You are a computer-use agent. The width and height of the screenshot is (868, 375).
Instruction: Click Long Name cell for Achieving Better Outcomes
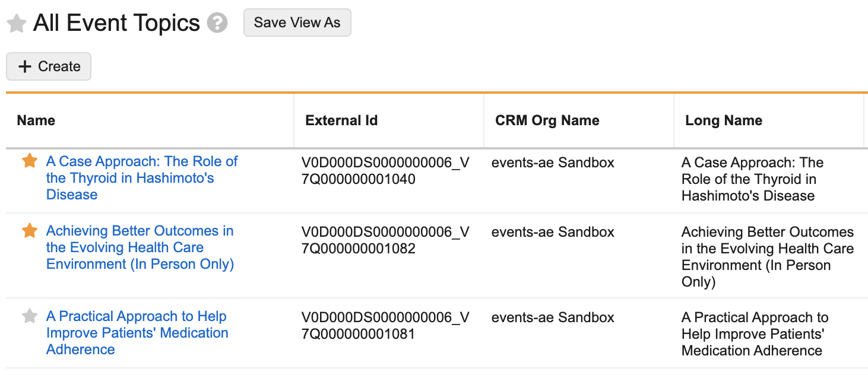click(x=767, y=257)
